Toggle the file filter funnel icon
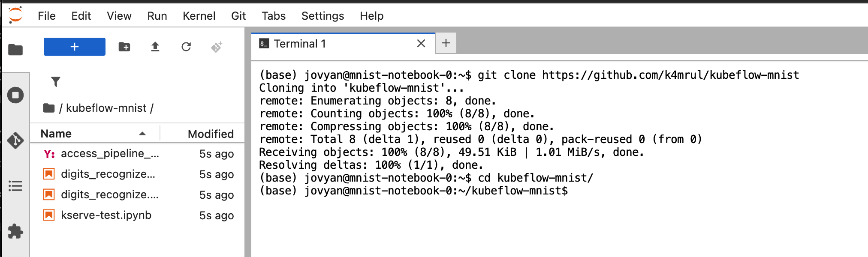This screenshot has width=868, height=257. point(56,81)
